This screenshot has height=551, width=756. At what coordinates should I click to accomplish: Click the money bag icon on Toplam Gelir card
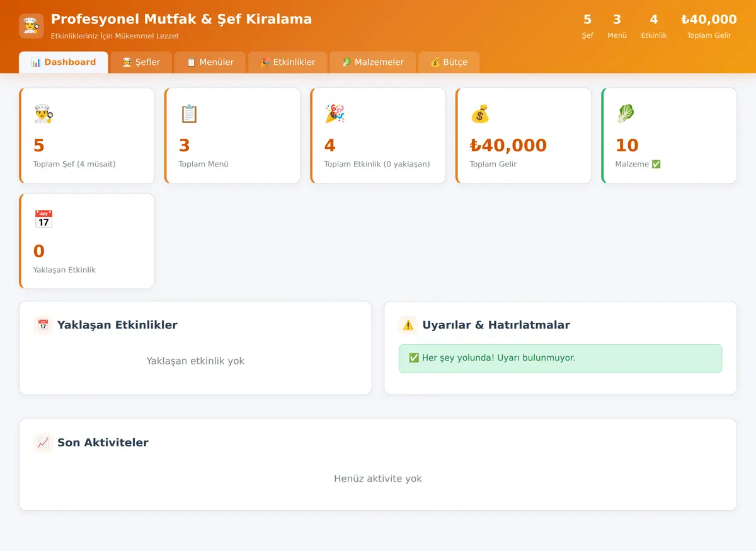480,113
